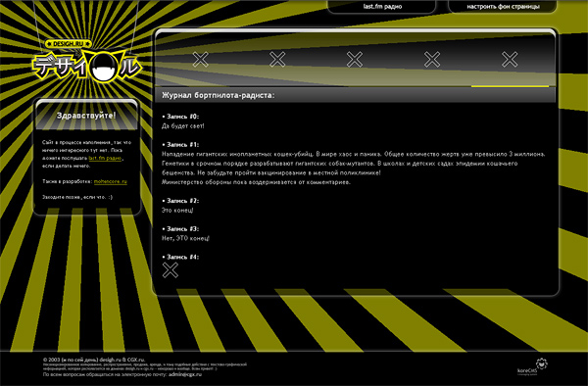
Task: Click the leftmost X icon in header banner
Action: pyautogui.click(x=201, y=60)
